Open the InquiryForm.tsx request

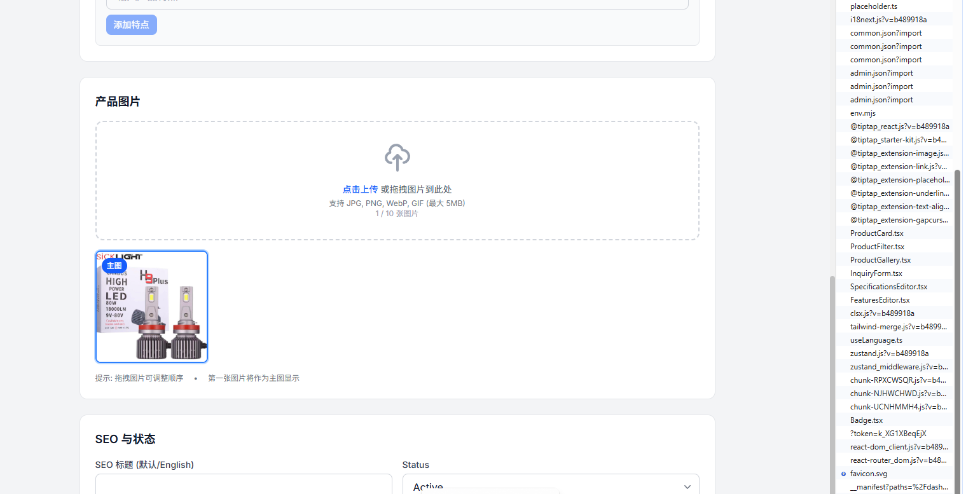(876, 273)
